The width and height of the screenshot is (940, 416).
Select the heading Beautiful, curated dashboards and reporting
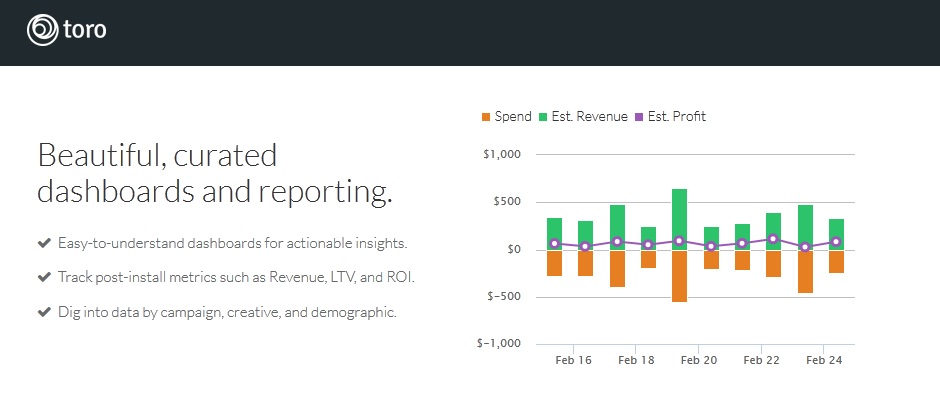tap(215, 174)
